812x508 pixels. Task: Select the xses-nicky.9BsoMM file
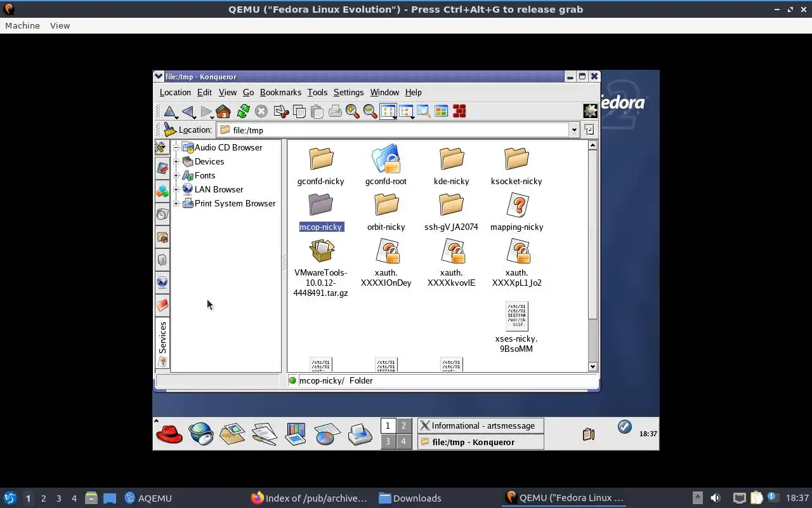pyautogui.click(x=516, y=326)
